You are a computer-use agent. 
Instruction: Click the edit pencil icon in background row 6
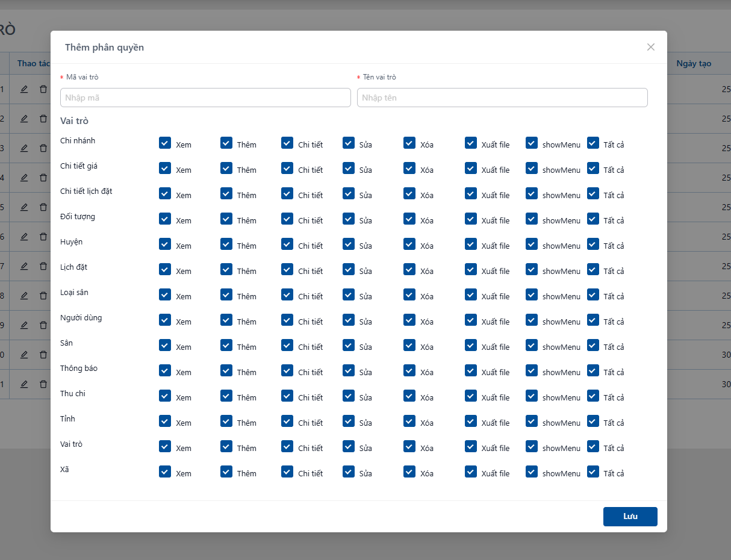[x=24, y=237]
